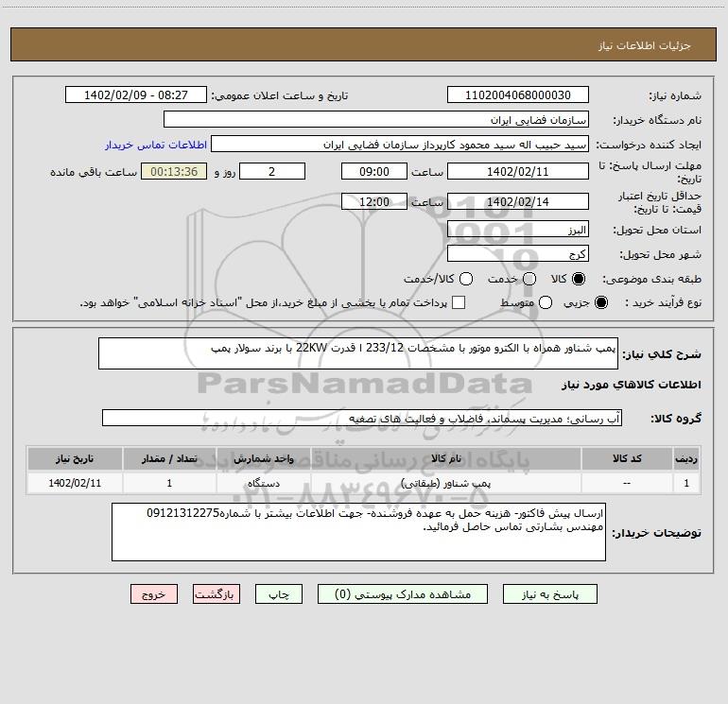Click response deadline date 1402/02/11 field
Viewport: 728px width, 704px height.
tap(518, 171)
